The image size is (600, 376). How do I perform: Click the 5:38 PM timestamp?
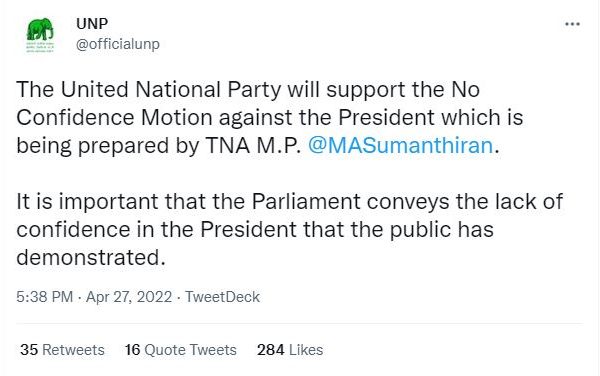[44, 297]
